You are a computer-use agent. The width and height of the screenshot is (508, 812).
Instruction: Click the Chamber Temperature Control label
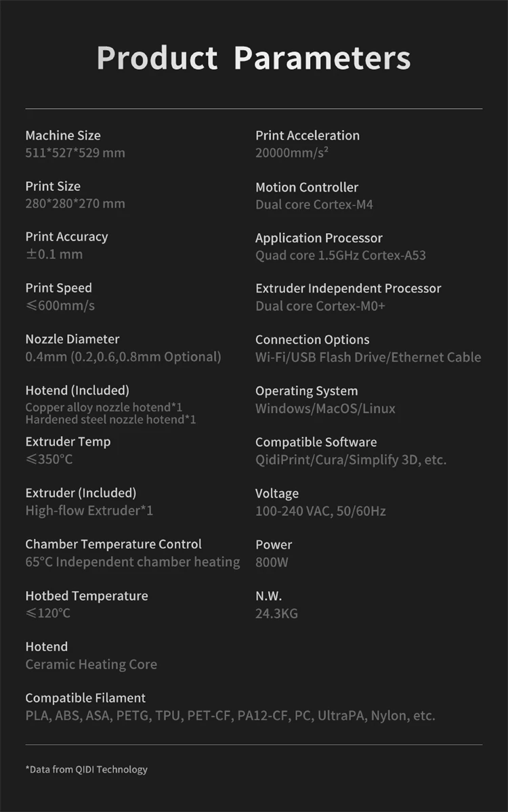(113, 544)
